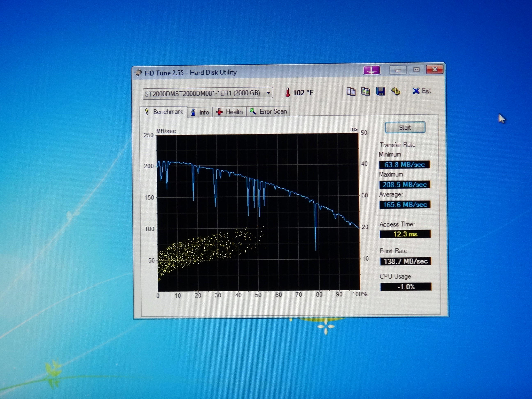532x399 pixels.
Task: Open the options icon in the toolbar
Action: [396, 91]
